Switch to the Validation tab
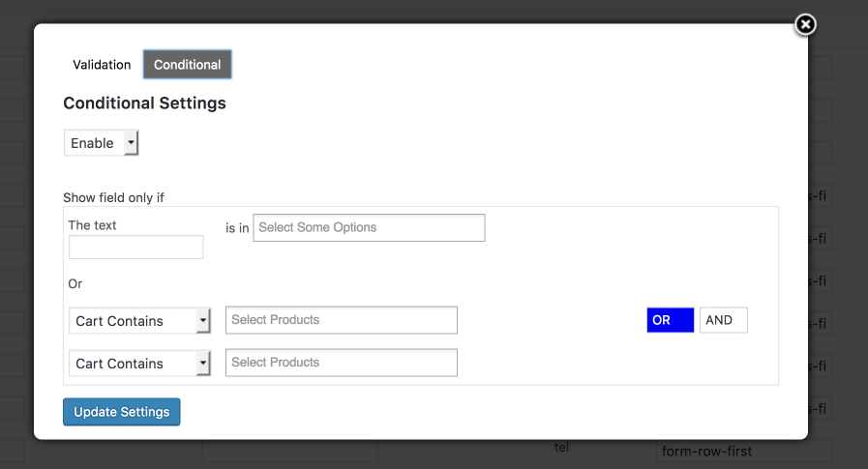 [x=102, y=65]
